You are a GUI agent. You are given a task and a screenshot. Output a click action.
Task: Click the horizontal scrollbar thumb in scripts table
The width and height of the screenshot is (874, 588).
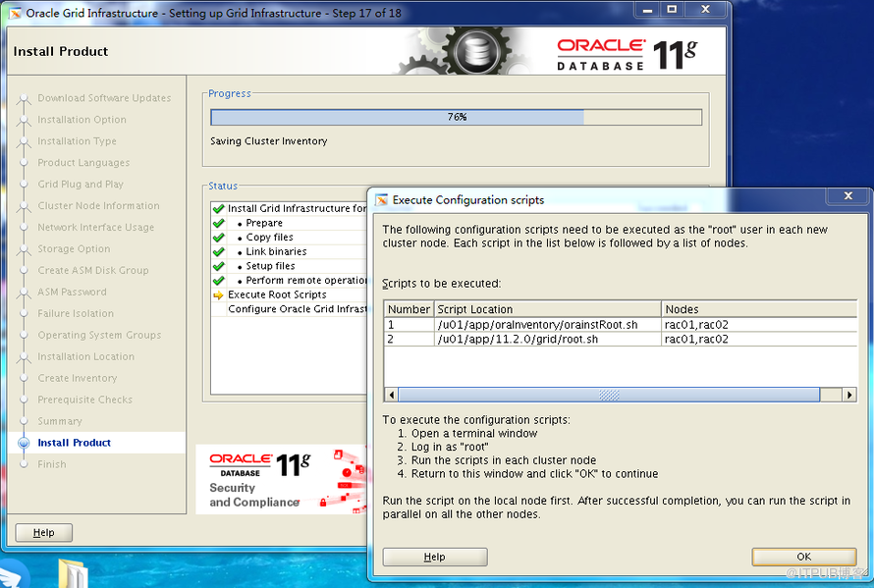coord(609,395)
